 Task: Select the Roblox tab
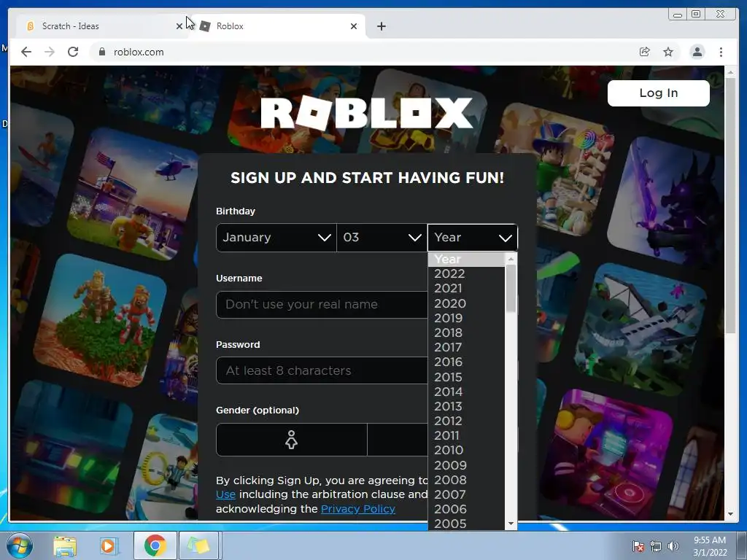pyautogui.click(x=279, y=26)
